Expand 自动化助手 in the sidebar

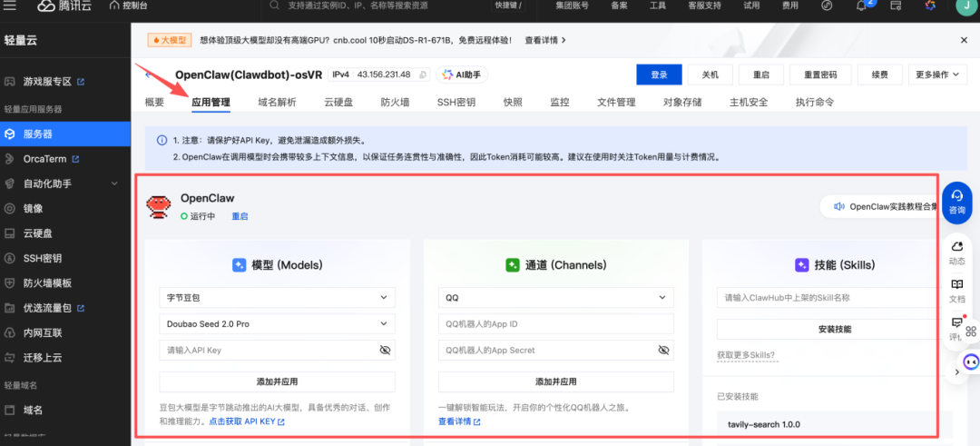point(65,183)
